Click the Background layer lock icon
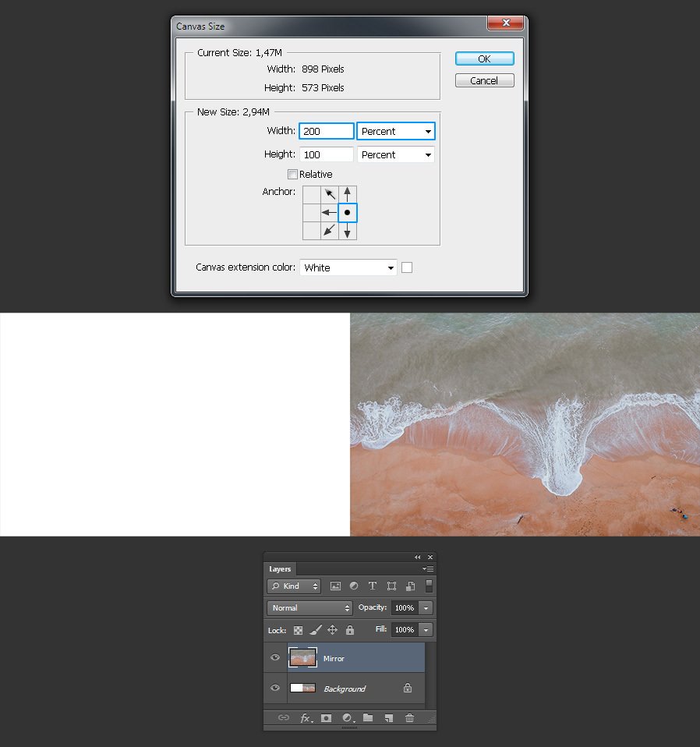 click(408, 688)
